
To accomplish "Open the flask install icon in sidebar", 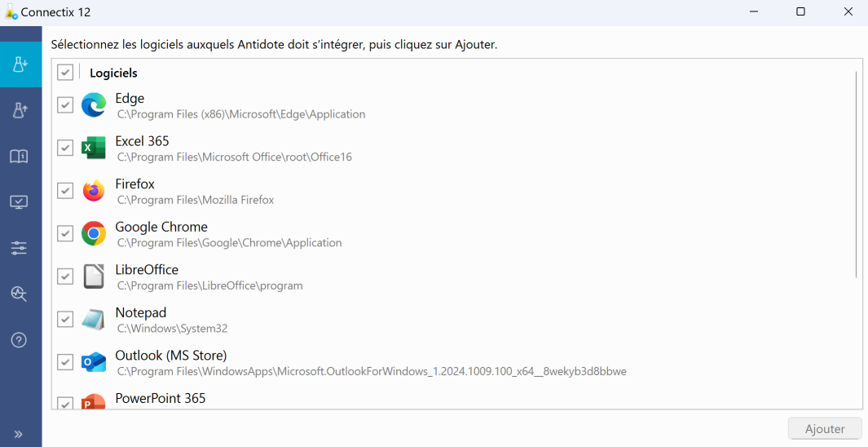I will click(x=20, y=64).
